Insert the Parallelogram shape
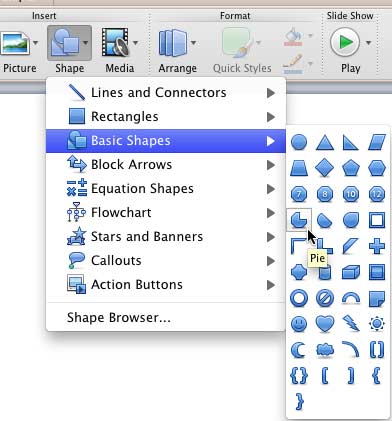Image resolution: width=392 pixels, height=421 pixels. pos(377,142)
